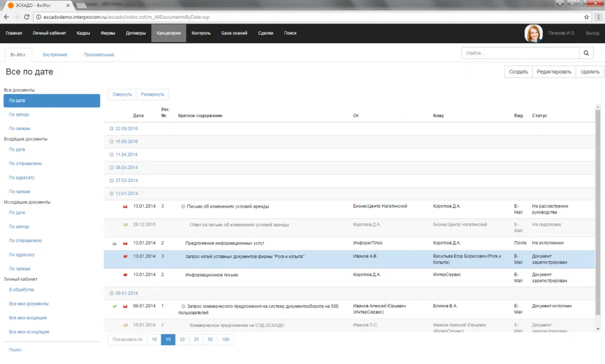Click the green checkmark on 09.01.2014 row
The height and width of the screenshot is (364, 605).
click(115, 306)
